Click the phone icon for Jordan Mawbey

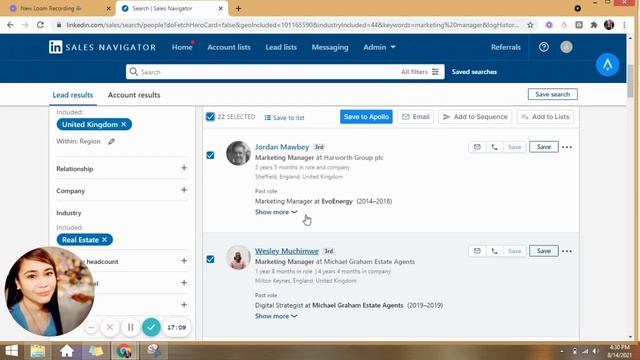tap(494, 147)
